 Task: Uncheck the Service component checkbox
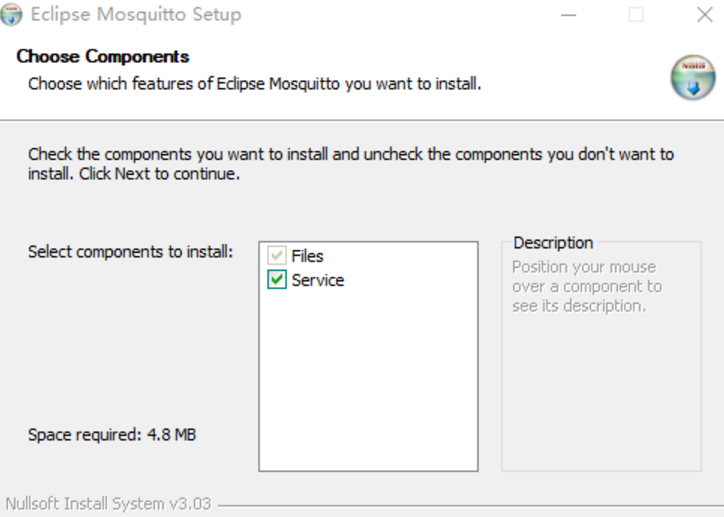pos(277,281)
